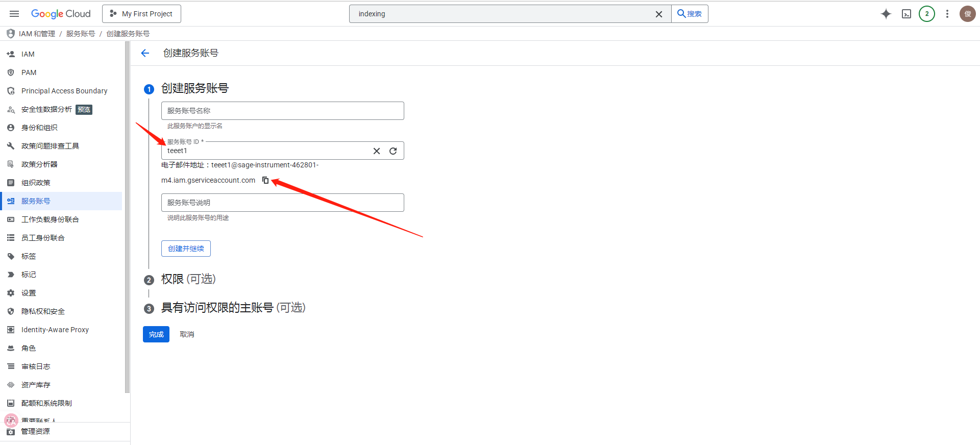Open the notifications badge showing 2
Screen dimensions: 980x445
pyautogui.click(x=927, y=14)
